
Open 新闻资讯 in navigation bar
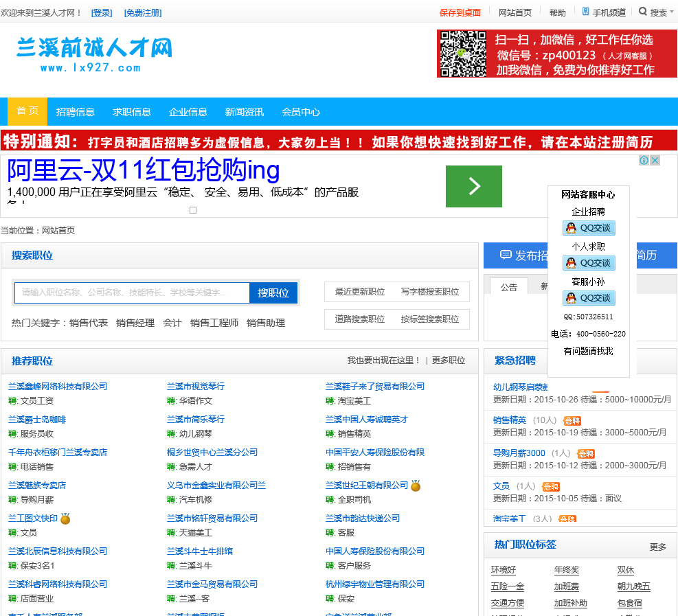[x=245, y=112]
